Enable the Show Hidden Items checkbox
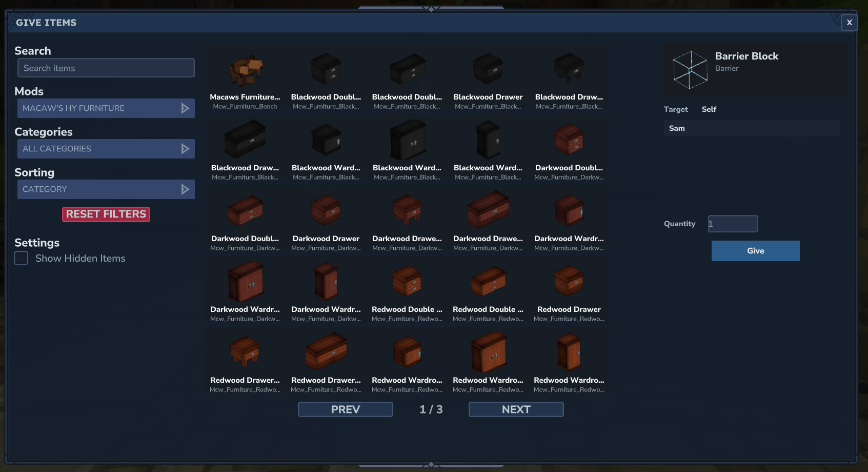The width and height of the screenshot is (868, 472). (x=21, y=258)
